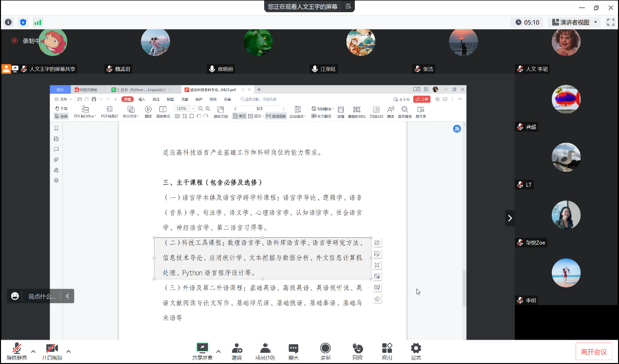The width and height of the screenshot is (619, 364).
Task: Open the 成员(10) members list
Action: pos(265,351)
